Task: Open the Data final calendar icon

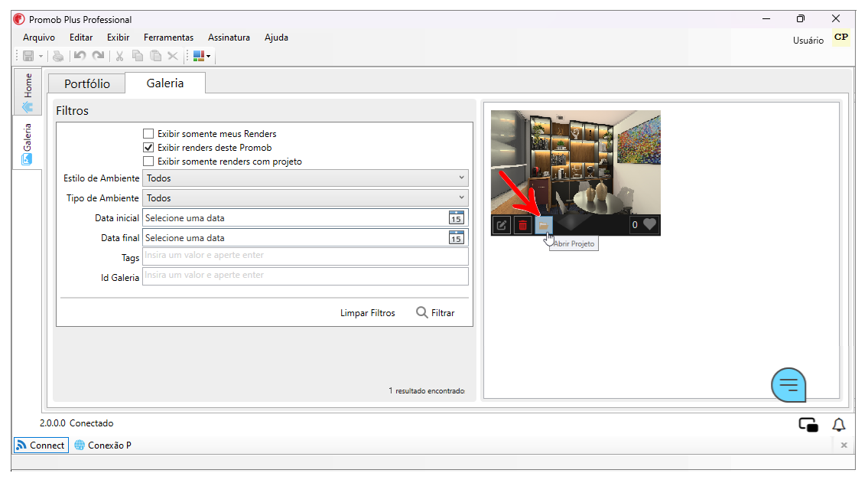Action: [456, 237]
